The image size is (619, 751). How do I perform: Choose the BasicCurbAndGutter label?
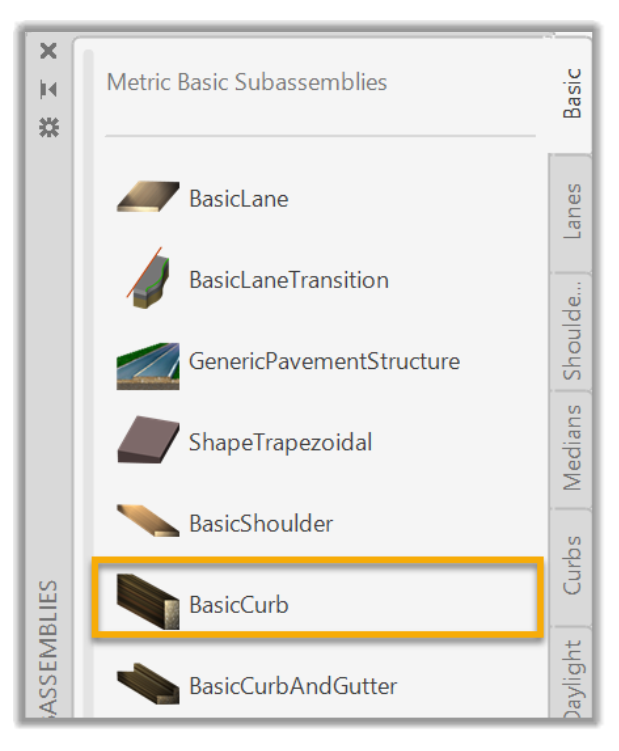[x=292, y=686]
